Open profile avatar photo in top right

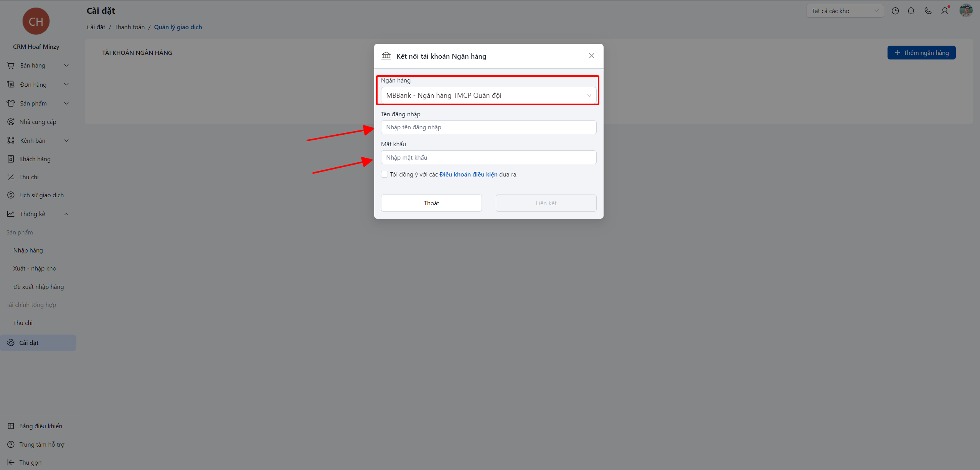click(966, 11)
